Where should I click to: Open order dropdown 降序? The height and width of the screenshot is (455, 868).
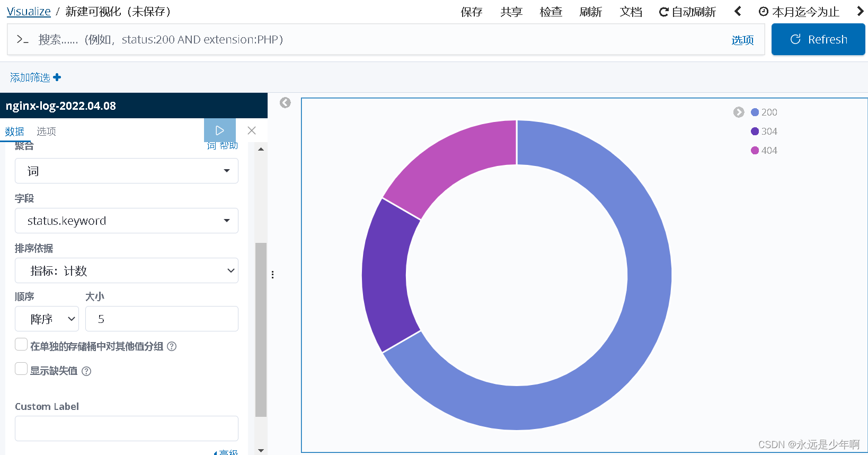[x=47, y=319]
